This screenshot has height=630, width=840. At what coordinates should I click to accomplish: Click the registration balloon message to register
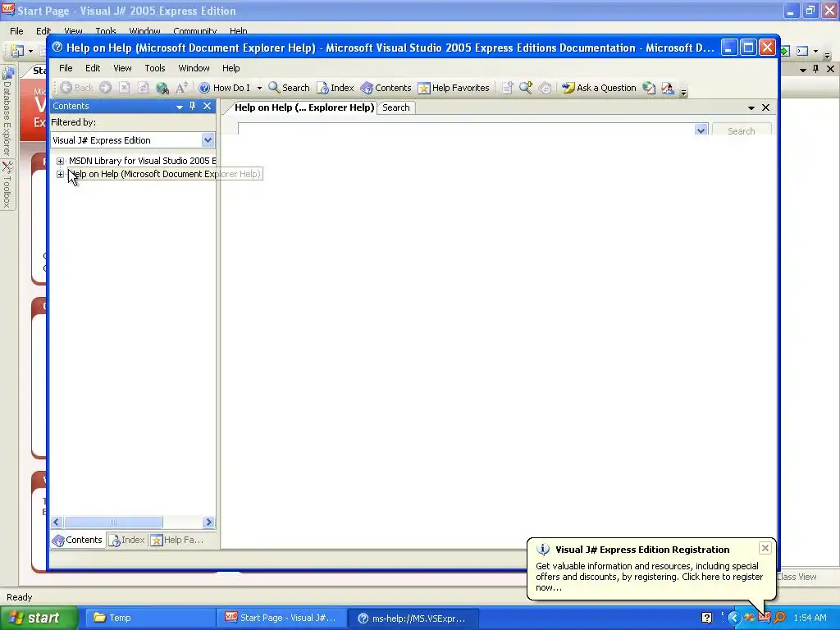tap(650, 577)
